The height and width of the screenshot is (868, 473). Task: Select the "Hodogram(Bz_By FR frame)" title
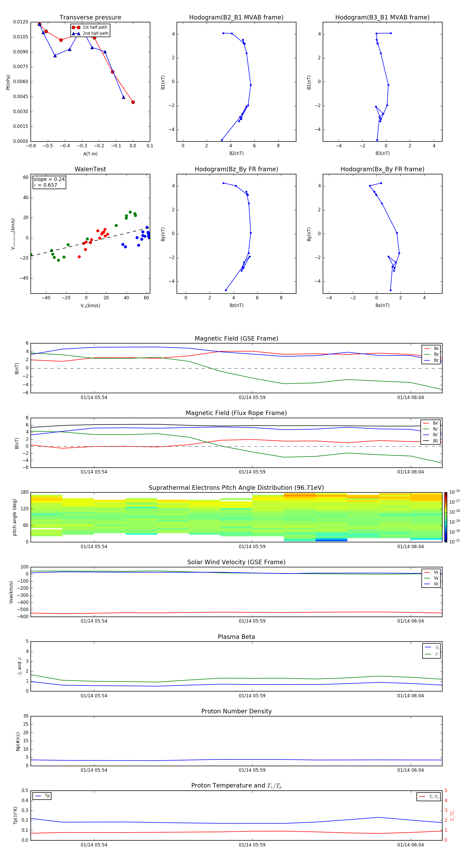tap(236, 169)
